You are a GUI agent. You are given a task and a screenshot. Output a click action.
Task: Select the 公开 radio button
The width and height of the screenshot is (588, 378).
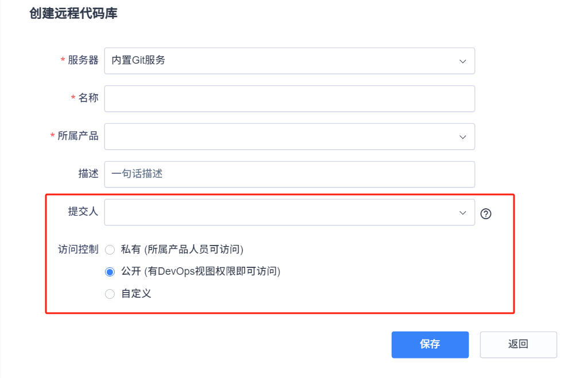(110, 272)
